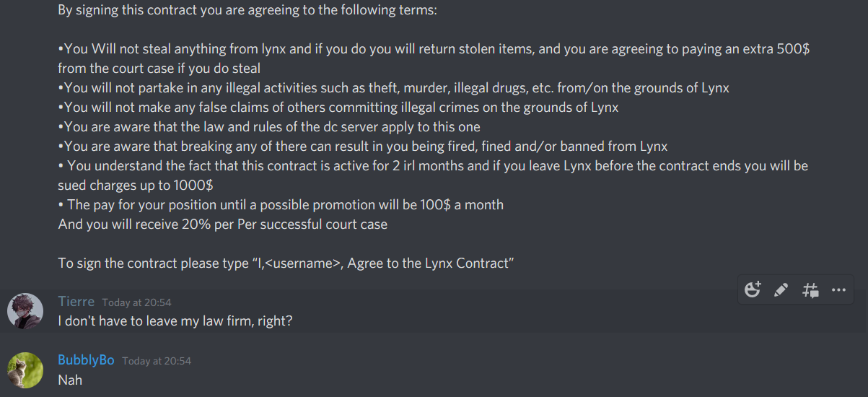Add a reaction to the contract message
The image size is (868, 397).
pos(753,289)
